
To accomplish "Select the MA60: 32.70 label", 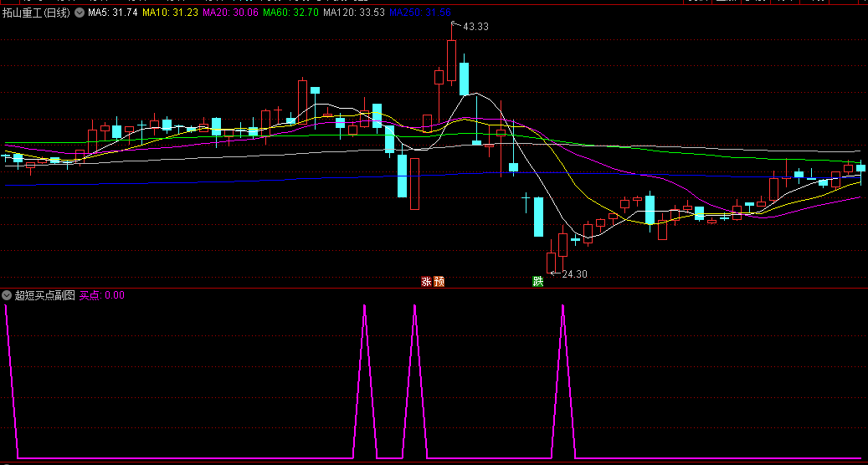I will point(290,13).
